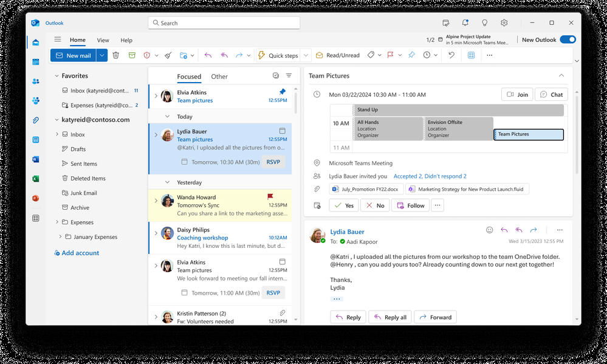Open notifications bell in title bar
The height and width of the screenshot is (364, 607).
(x=465, y=23)
